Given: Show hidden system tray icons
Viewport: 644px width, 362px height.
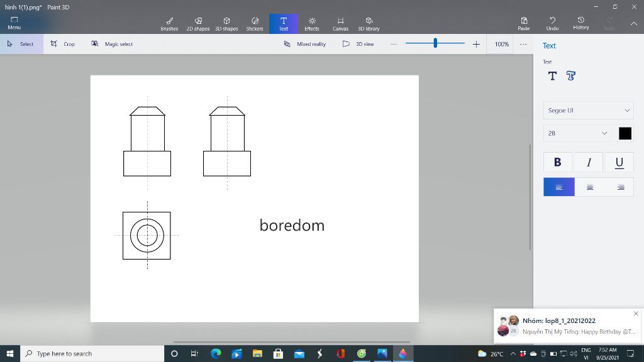Looking at the screenshot, I should tap(513, 353).
